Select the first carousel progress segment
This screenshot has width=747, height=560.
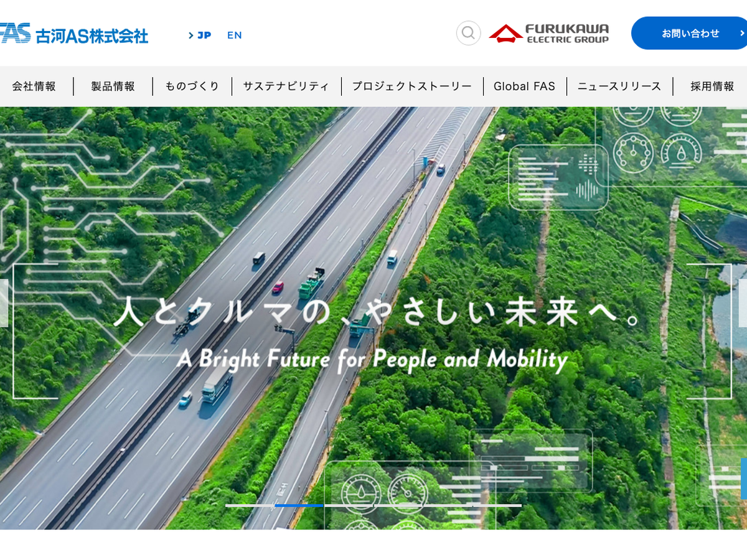tap(250, 505)
